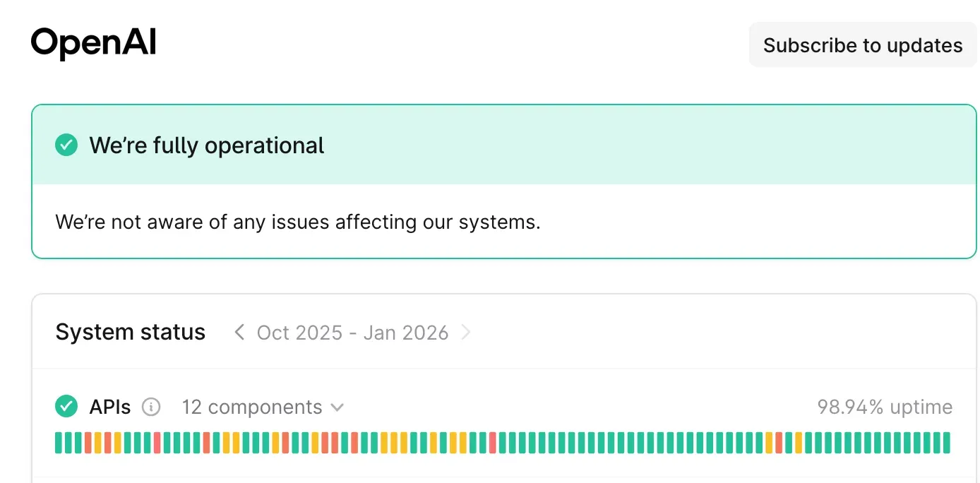The height and width of the screenshot is (483, 980).
Task: Click the green status checkmark next to APIs
Action: [x=66, y=407]
